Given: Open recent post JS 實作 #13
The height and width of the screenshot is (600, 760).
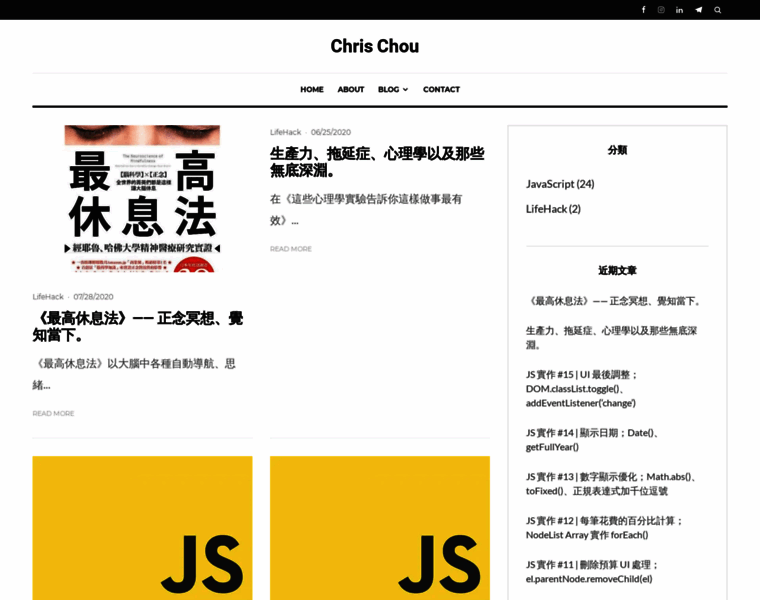Looking at the screenshot, I should pos(612,484).
